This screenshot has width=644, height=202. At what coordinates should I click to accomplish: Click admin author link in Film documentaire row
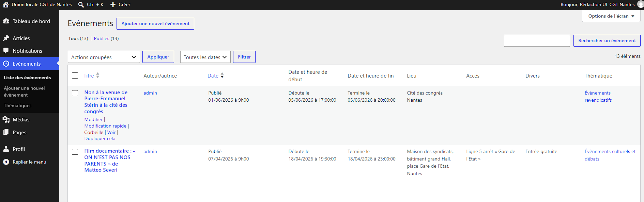pos(150,151)
